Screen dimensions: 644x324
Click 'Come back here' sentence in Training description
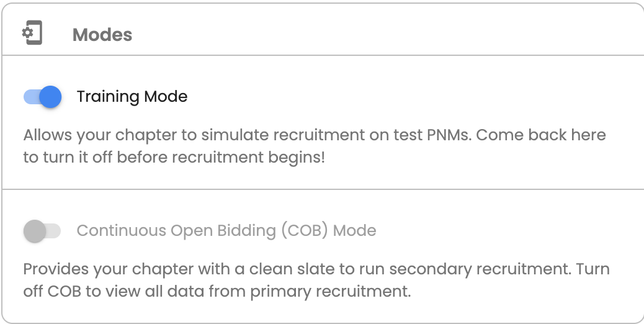coord(541,135)
